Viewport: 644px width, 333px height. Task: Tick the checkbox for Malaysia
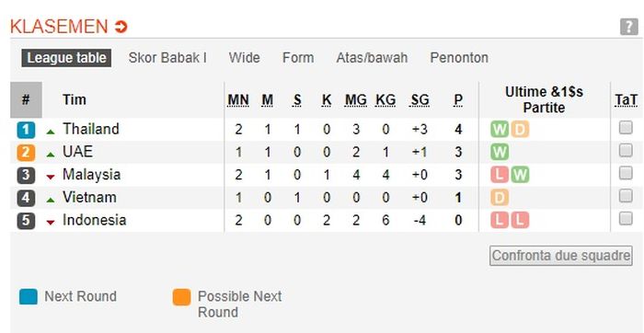coord(626,173)
